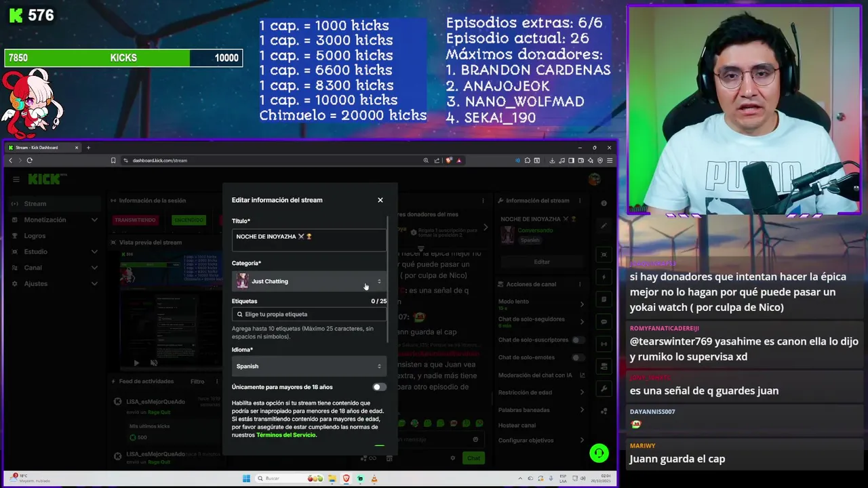
Task: Toggle Chat de solo-suscriptores switch
Action: pos(578,340)
